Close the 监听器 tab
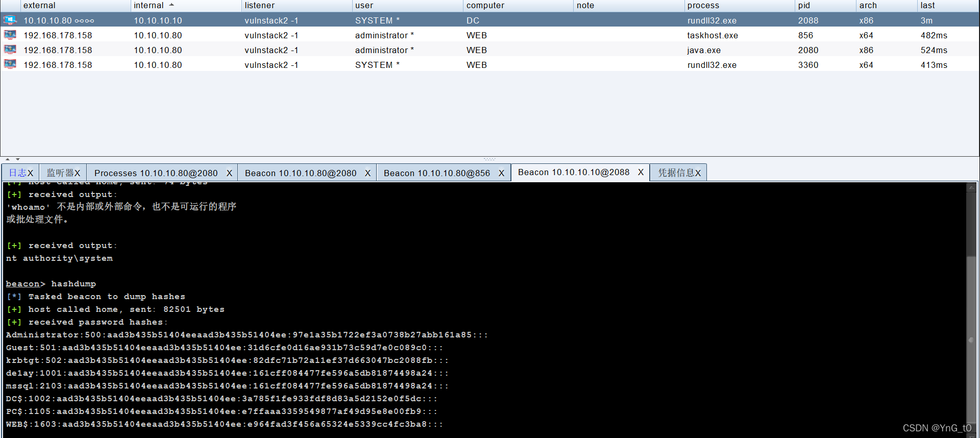Viewport: 980px width, 438px height. click(x=78, y=173)
